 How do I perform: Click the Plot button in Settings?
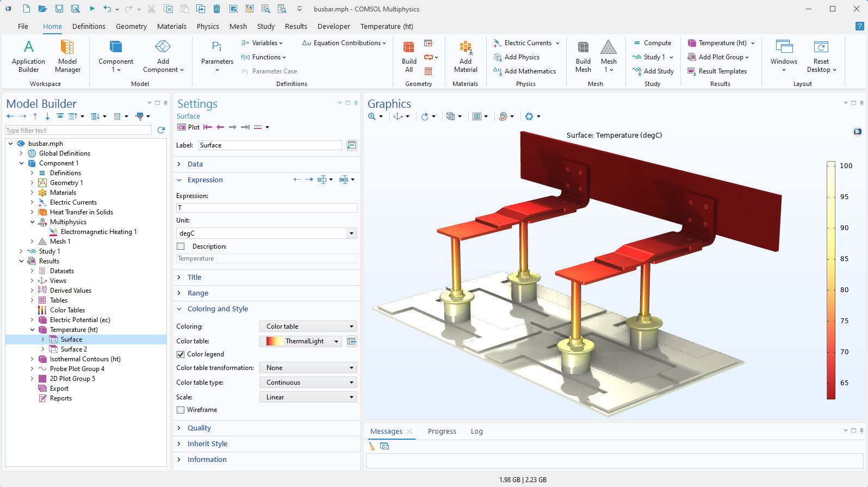189,127
